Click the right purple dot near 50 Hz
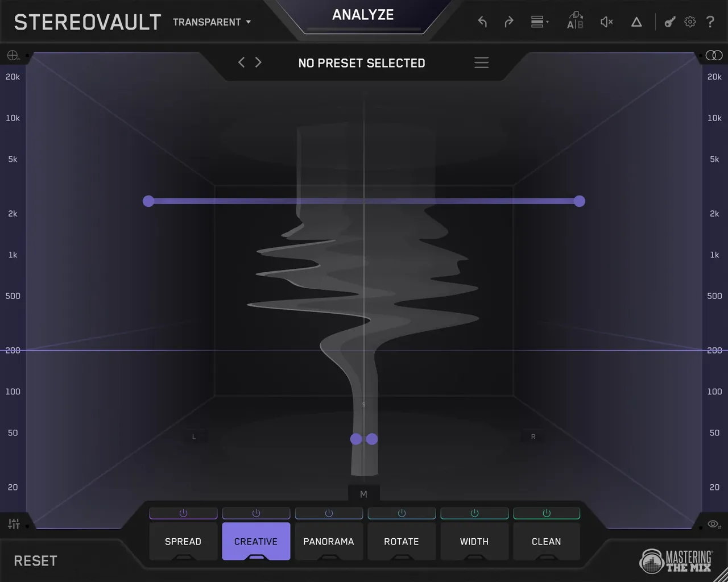728x582 pixels. pyautogui.click(x=372, y=439)
